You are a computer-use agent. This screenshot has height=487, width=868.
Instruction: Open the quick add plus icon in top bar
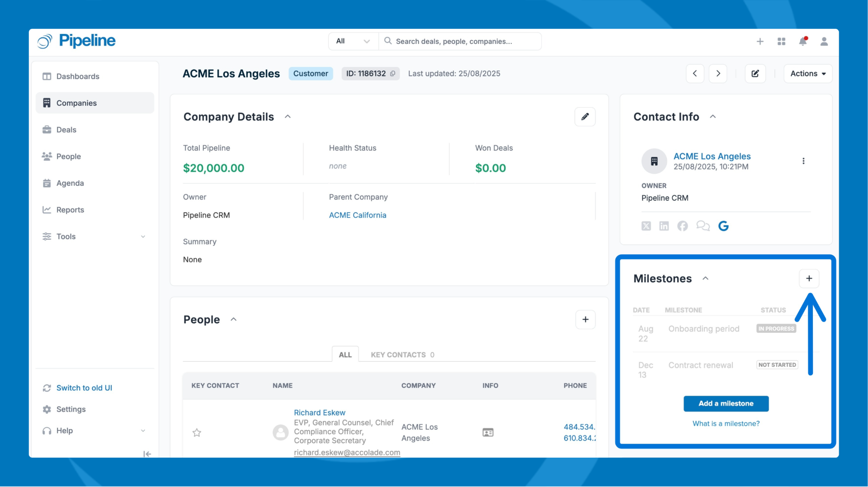click(x=760, y=41)
